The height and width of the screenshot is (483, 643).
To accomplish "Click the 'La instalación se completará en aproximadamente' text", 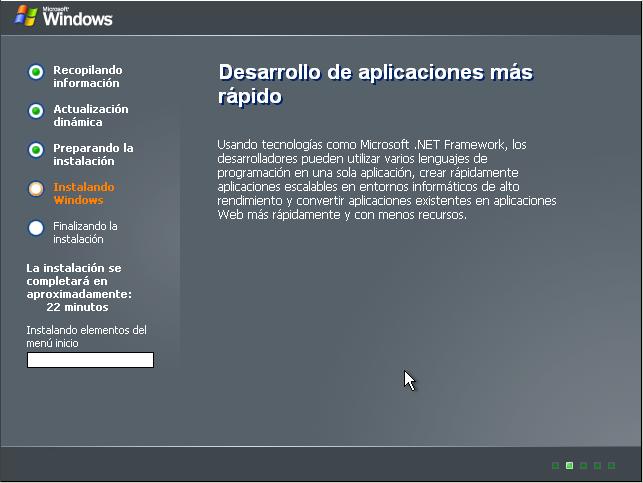I will [79, 281].
